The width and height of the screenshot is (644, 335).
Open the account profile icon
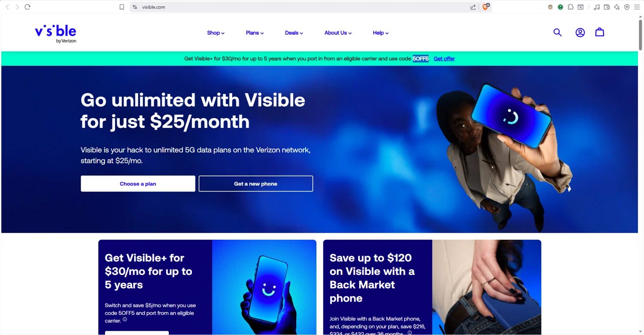[580, 32]
